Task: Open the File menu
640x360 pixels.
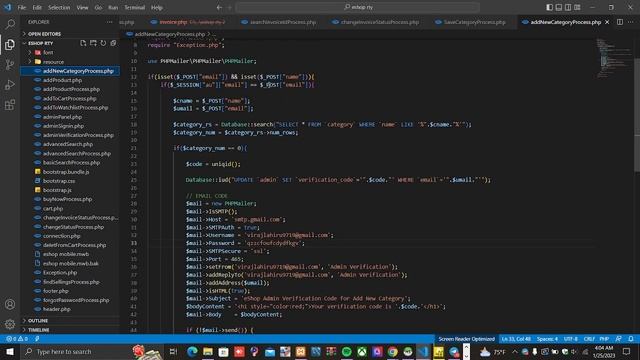Action: tap(22, 7)
